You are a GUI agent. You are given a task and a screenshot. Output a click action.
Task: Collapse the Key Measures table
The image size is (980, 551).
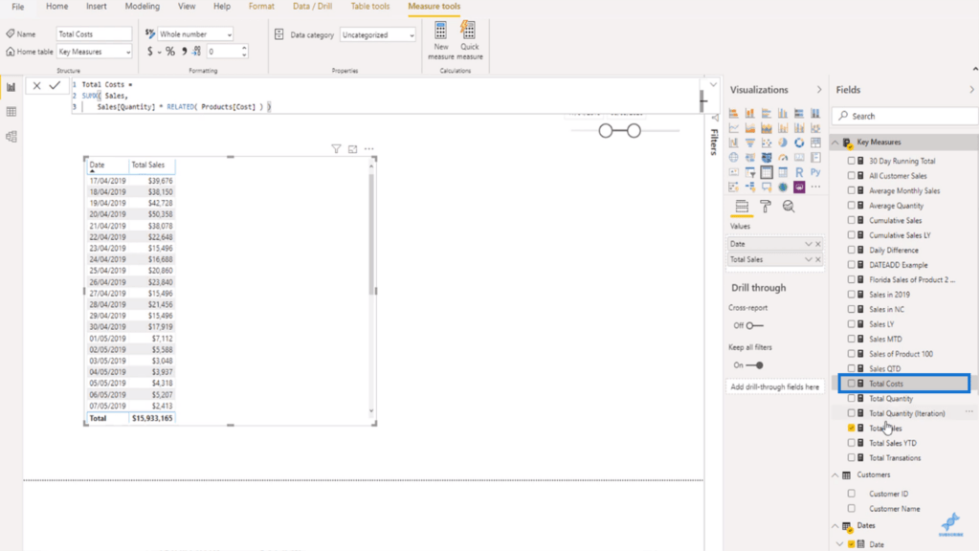point(835,143)
